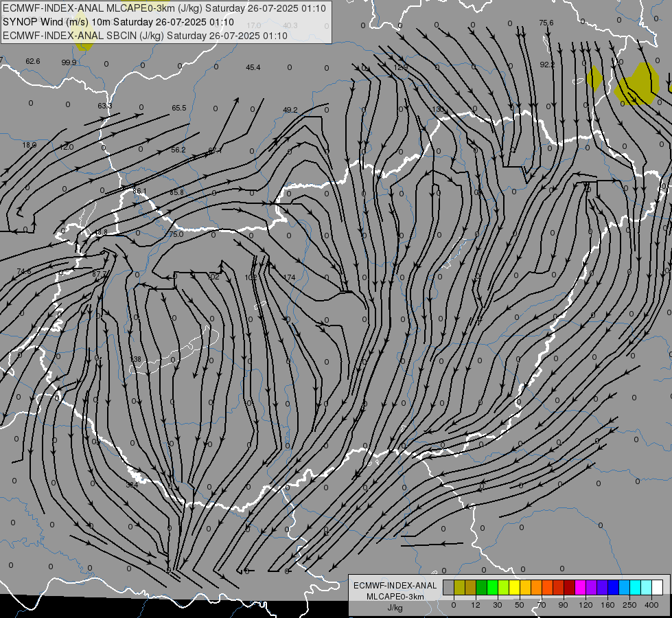This screenshot has width=672, height=618.
Task: Click the map value 65.5
Action: tap(178, 108)
